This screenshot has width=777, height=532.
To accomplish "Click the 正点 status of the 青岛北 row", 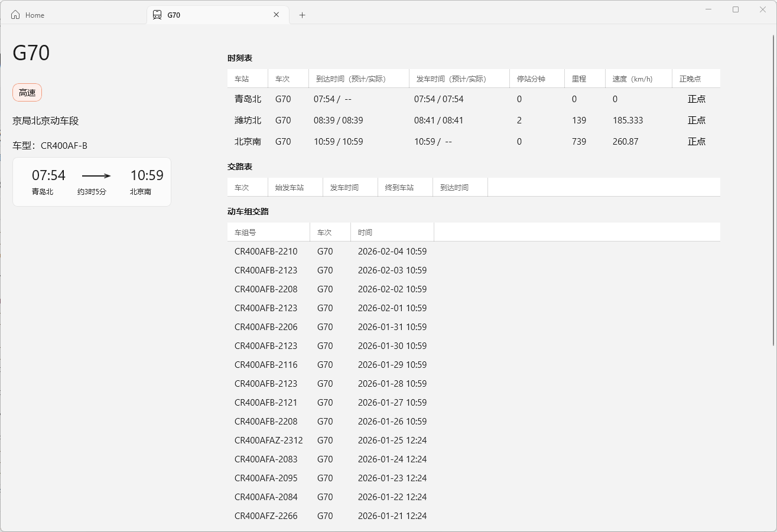I will point(695,99).
